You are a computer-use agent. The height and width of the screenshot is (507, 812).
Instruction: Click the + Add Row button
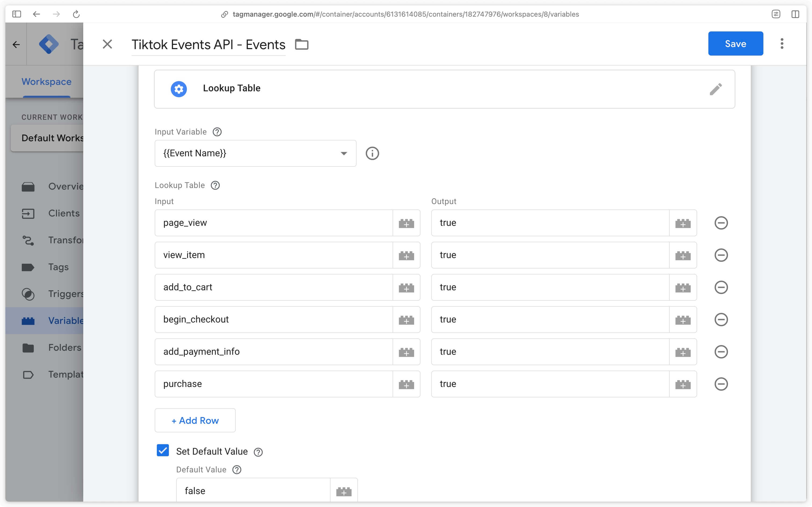pos(195,420)
